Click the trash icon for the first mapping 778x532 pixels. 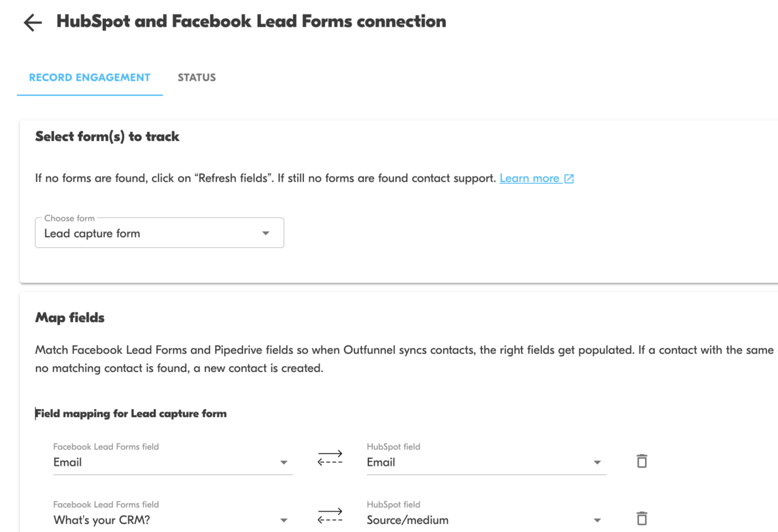point(641,461)
